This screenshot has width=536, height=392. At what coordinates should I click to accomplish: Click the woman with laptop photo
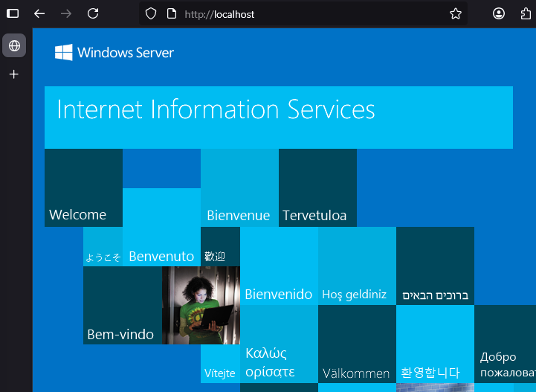(201, 305)
